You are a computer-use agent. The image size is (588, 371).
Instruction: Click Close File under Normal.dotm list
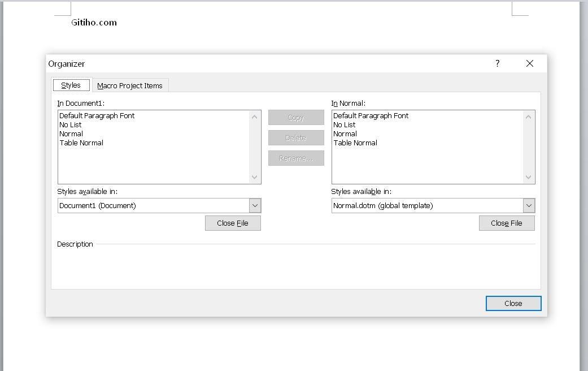(507, 223)
